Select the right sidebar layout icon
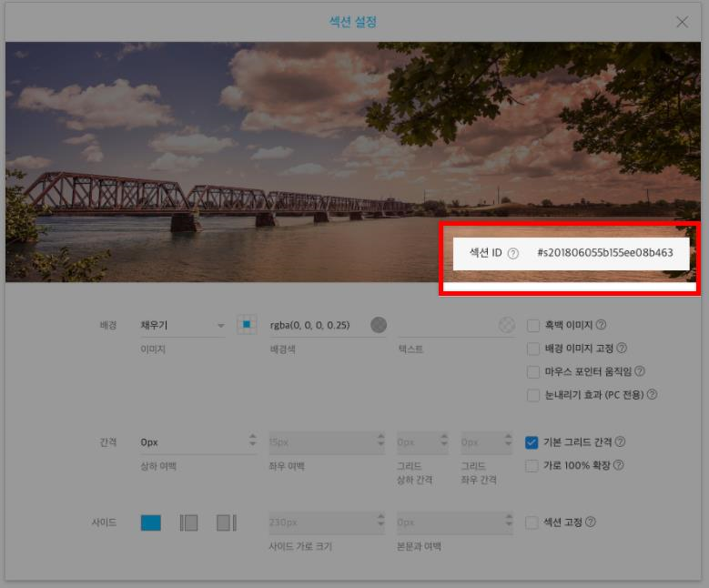Image resolution: width=709 pixels, height=588 pixels. (x=227, y=522)
